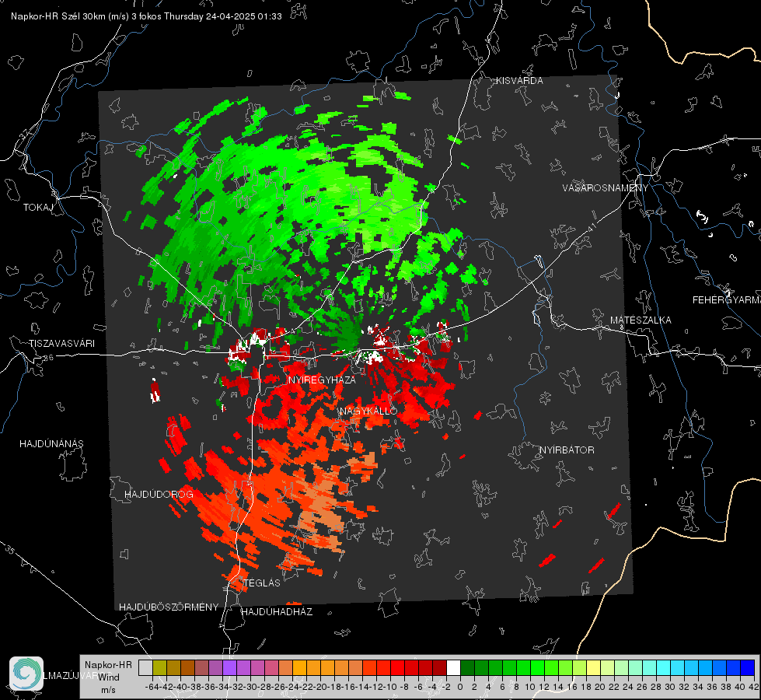Image resolution: width=761 pixels, height=700 pixels.
Task: Click the road number 37 marker
Action: [25, 134]
